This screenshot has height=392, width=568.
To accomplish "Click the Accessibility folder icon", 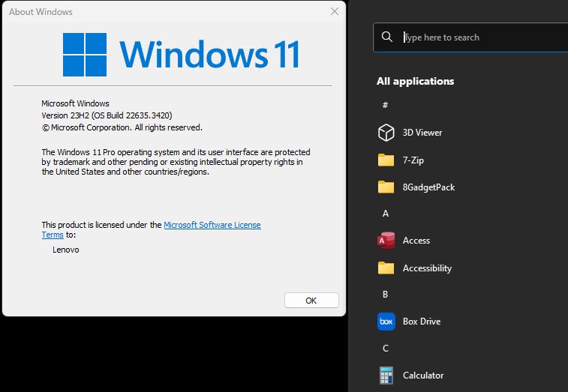I will click(x=386, y=268).
